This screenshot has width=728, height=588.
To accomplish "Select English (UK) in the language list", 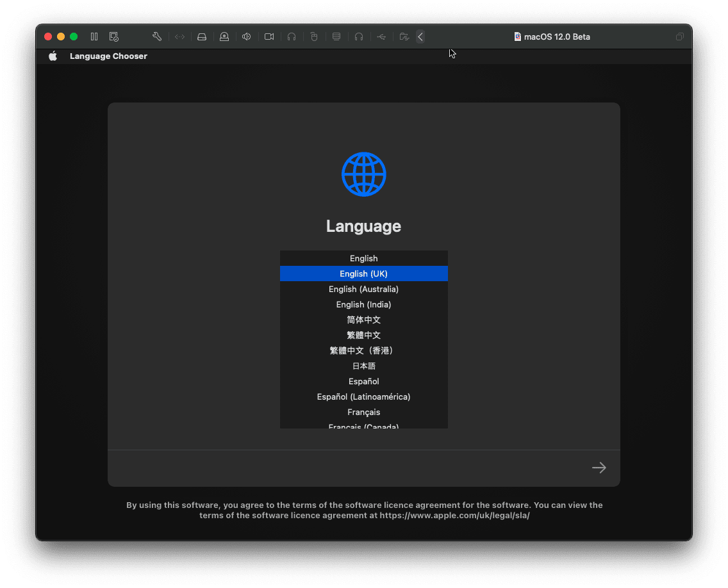I will (364, 274).
